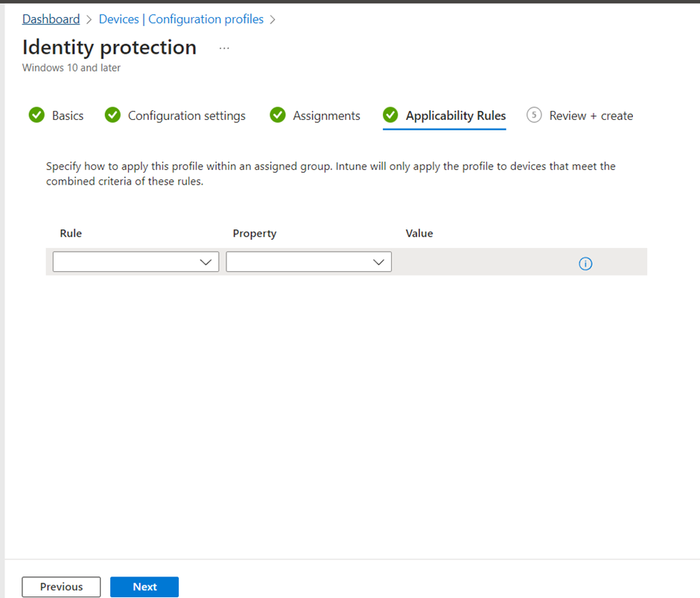Open the Rule dropdown
This screenshot has height=598, width=700.
pyautogui.click(x=136, y=261)
